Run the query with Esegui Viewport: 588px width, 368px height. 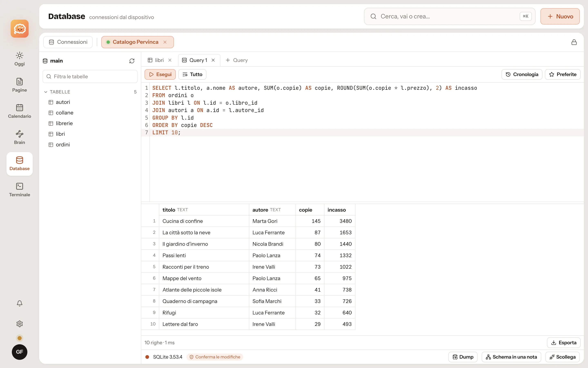(x=160, y=74)
